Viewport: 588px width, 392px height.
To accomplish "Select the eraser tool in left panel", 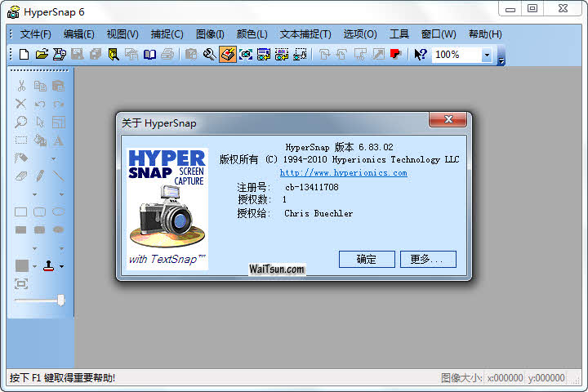I will [21, 176].
